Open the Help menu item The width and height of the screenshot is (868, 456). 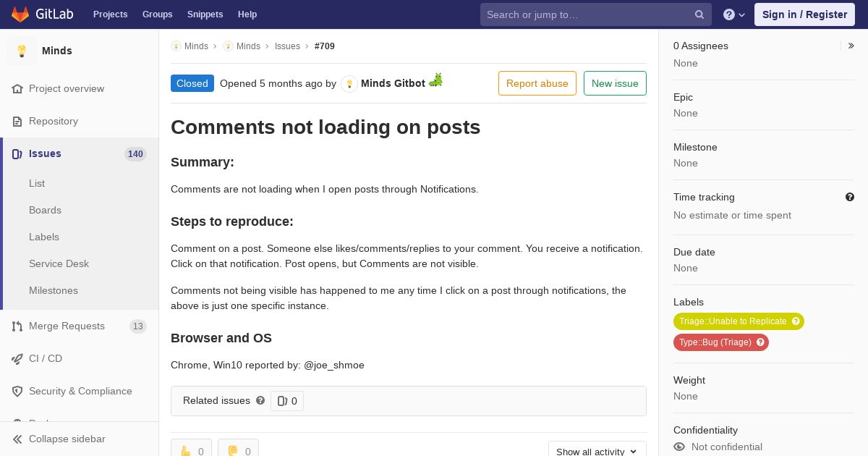247,14
